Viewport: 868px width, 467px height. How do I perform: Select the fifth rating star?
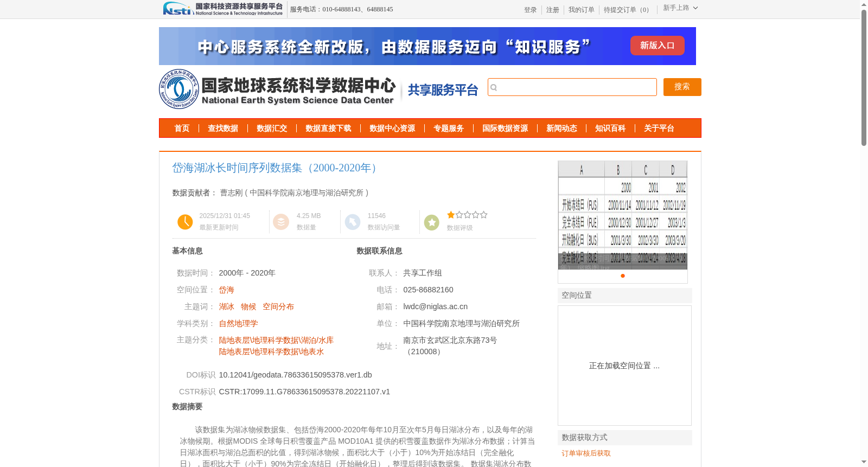point(483,215)
